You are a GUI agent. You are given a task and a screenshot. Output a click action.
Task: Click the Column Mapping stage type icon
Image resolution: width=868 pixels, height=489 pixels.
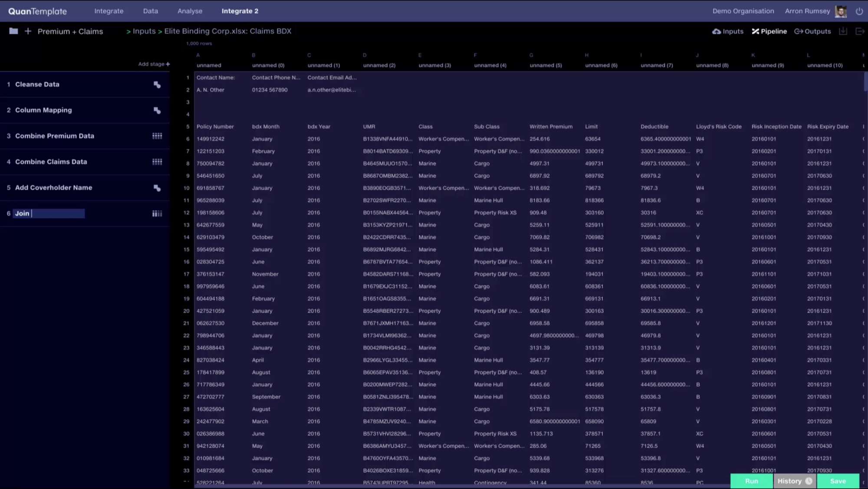[x=157, y=110]
